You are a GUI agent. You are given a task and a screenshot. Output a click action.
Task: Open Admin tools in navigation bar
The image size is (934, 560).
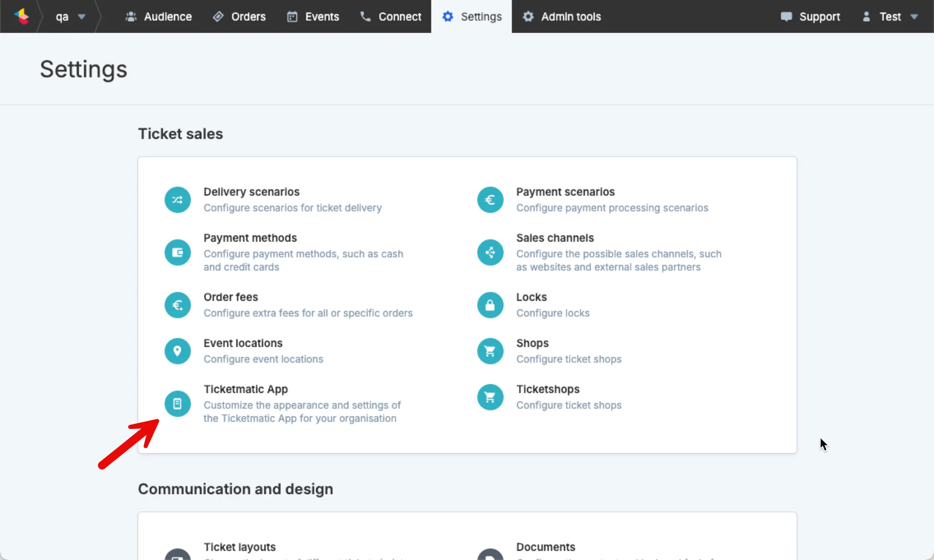(562, 16)
